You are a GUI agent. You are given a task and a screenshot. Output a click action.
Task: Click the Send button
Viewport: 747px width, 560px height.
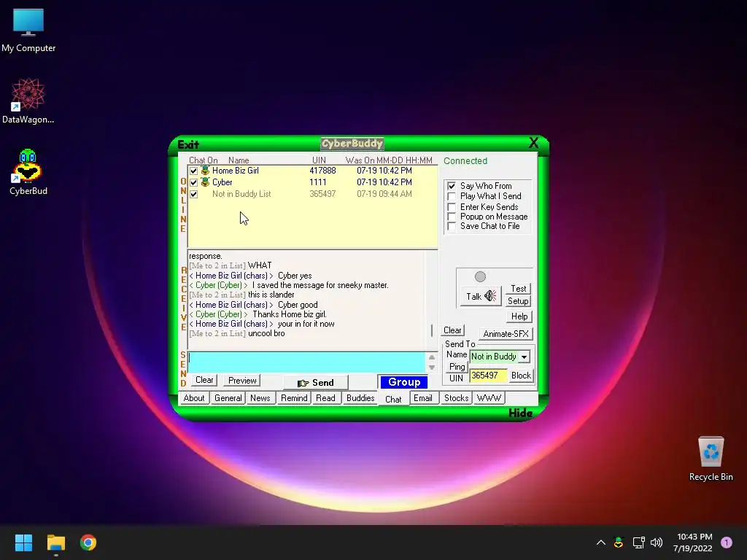tap(315, 383)
